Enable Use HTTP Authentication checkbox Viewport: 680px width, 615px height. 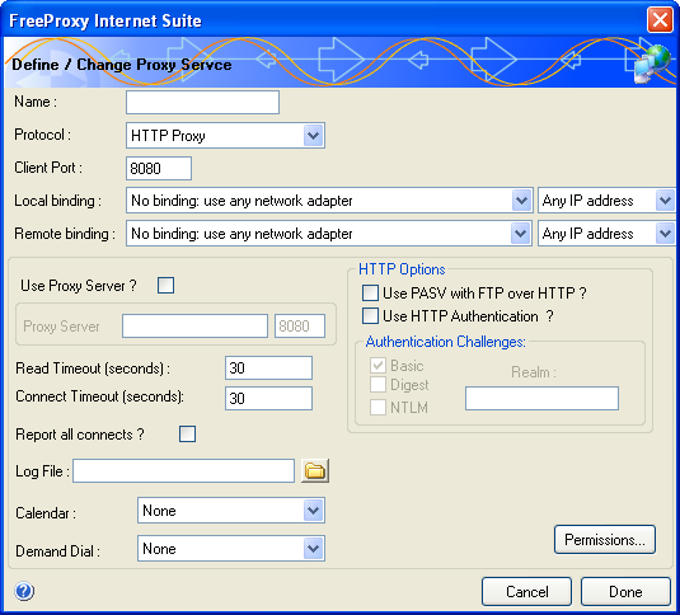coord(370,316)
